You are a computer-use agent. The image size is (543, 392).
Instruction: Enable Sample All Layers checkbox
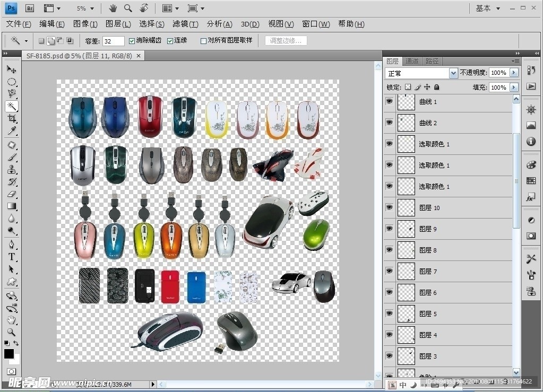pyautogui.click(x=204, y=41)
